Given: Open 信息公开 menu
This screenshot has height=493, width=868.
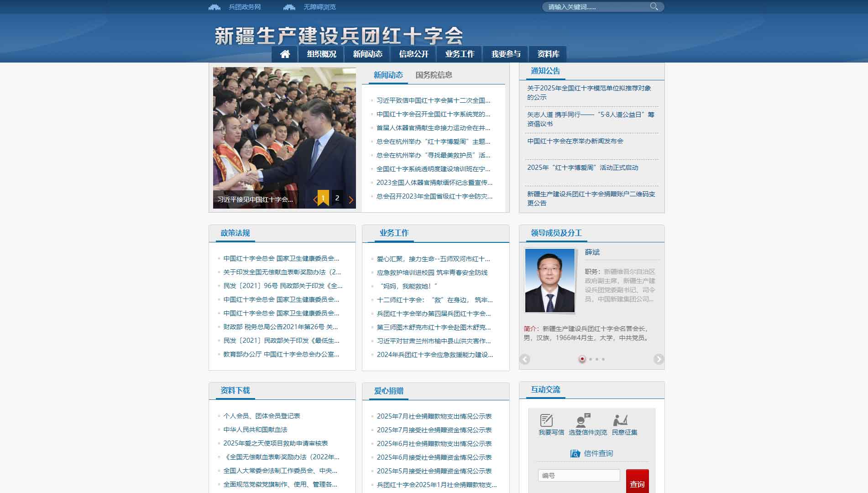Looking at the screenshot, I should click(413, 54).
